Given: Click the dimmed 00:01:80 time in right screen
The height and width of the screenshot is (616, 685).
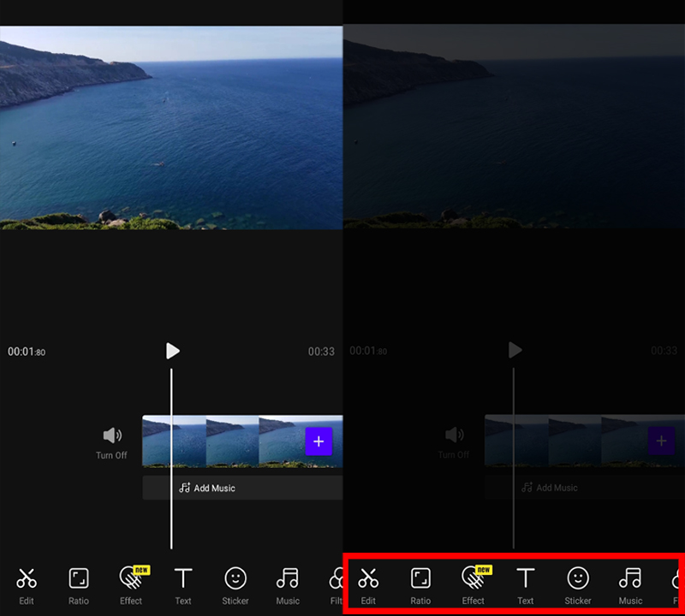Looking at the screenshot, I should tap(368, 351).
